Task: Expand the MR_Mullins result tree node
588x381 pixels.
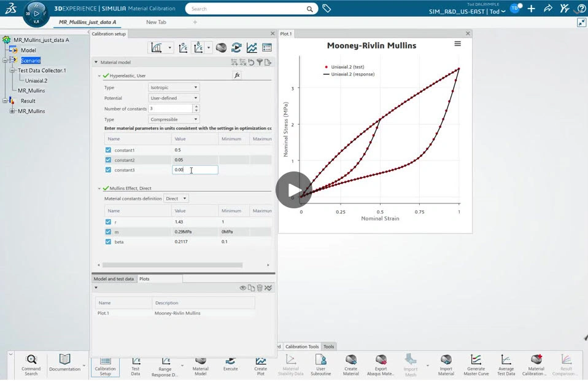Action: coord(12,111)
